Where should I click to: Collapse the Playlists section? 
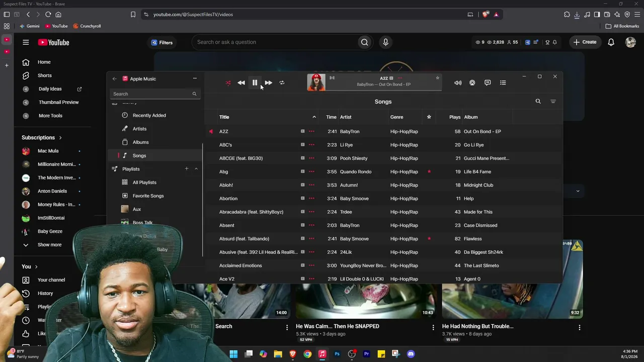coord(196,169)
